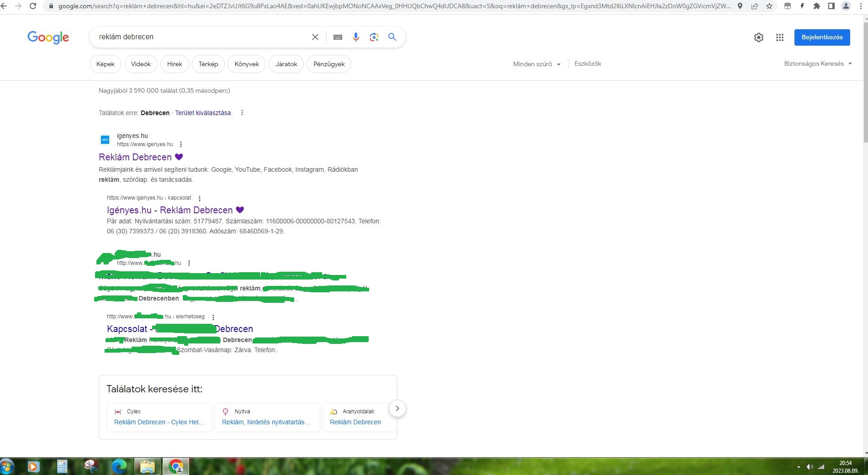Select the Hírek filter tab
This screenshot has height=475, width=868.
[x=175, y=64]
